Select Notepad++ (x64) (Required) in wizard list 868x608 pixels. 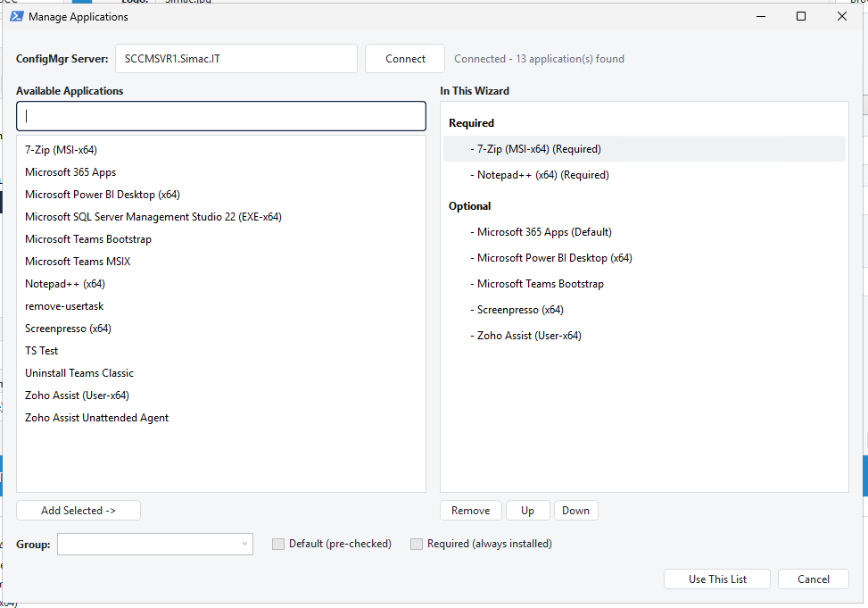(x=644, y=175)
